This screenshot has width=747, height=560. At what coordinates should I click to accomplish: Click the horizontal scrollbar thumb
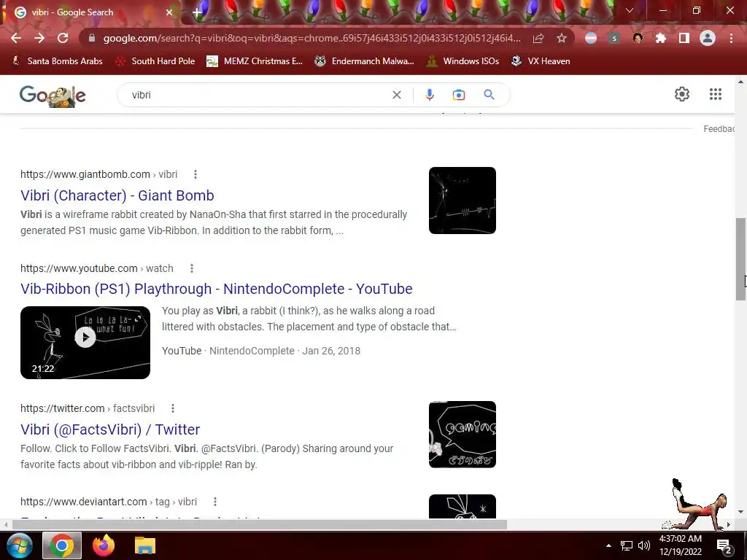[260, 525]
